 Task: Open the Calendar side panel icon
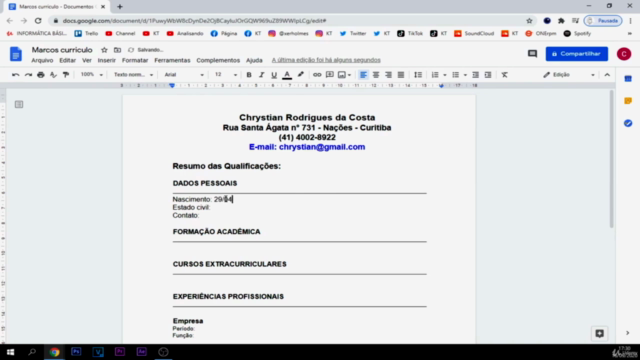[x=628, y=79]
